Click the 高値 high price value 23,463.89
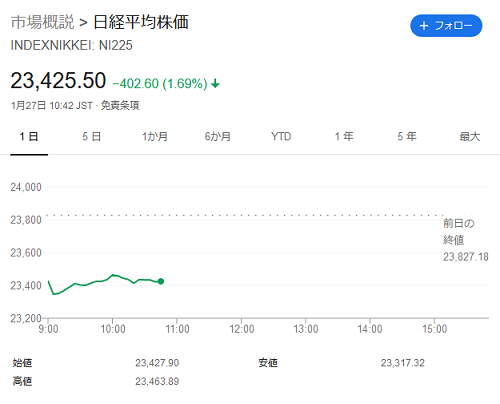 tap(157, 381)
